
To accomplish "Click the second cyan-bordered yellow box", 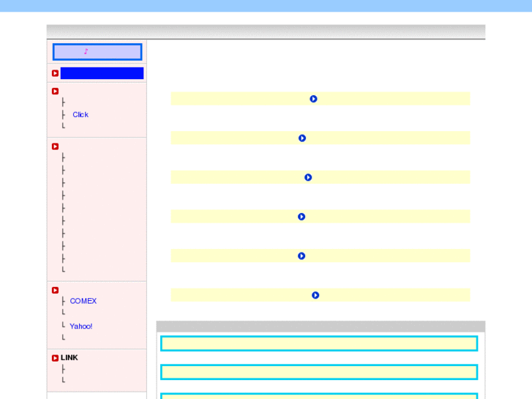I will [x=319, y=372].
